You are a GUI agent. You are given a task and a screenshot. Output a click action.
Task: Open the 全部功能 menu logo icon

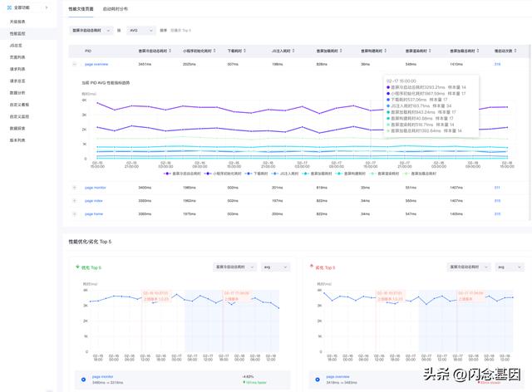click(x=9, y=7)
